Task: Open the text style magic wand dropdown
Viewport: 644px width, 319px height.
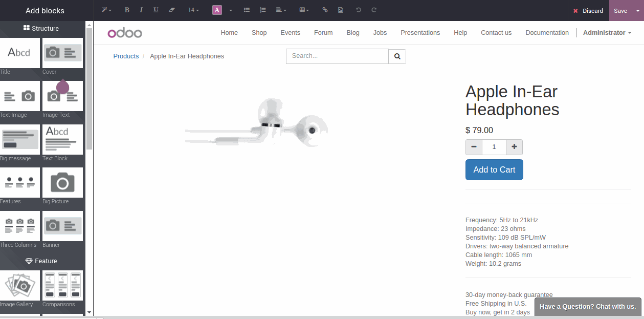Action: click(106, 10)
